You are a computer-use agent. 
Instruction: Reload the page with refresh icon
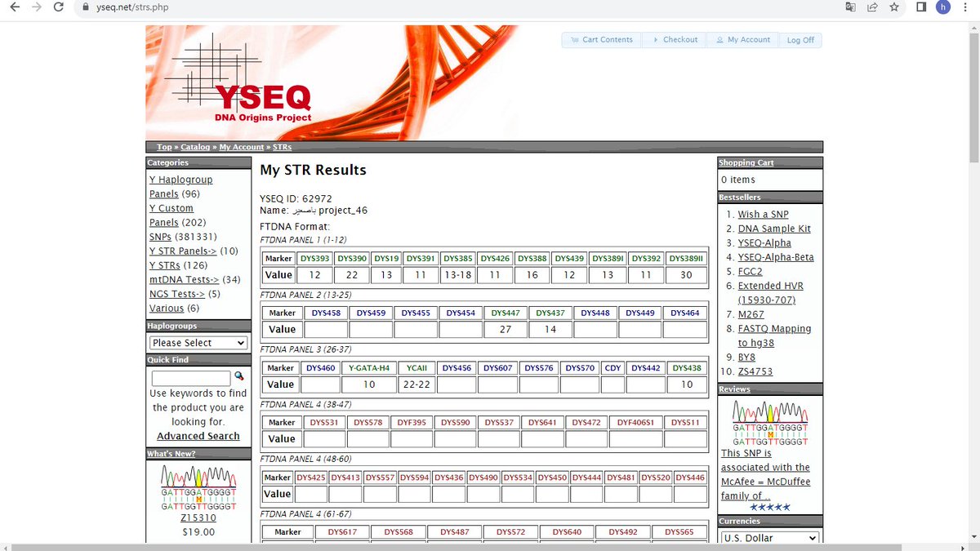coord(58,7)
